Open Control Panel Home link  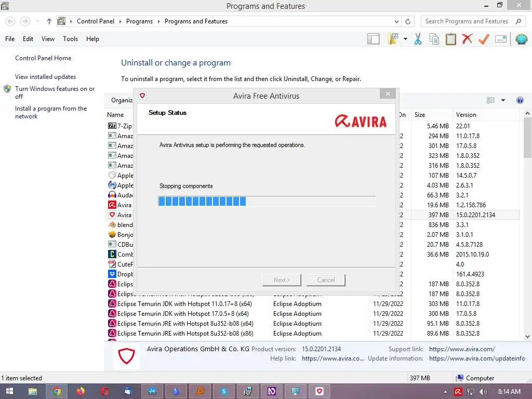click(43, 58)
